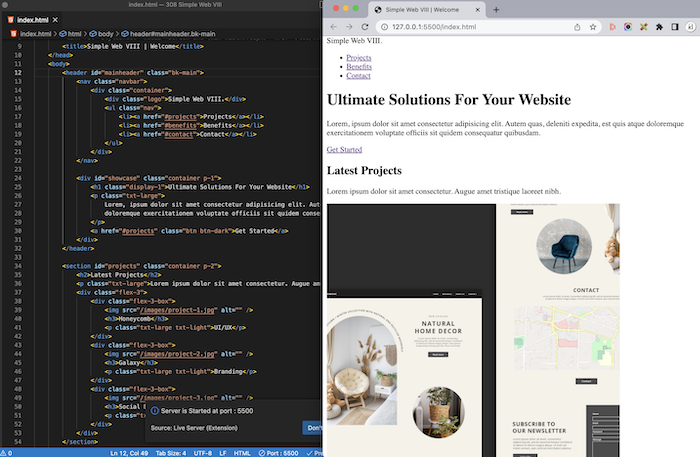The image size is (700, 457).
Task: Reload the browser page
Action: click(365, 27)
